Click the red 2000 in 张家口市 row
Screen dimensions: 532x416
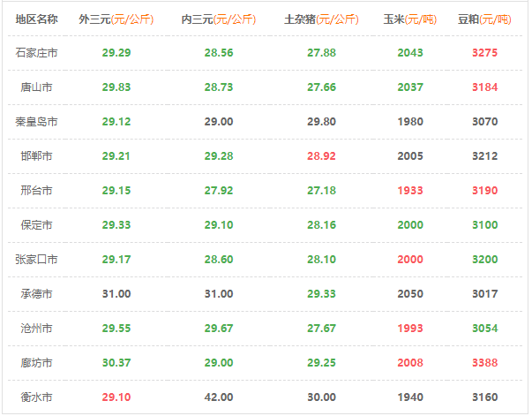coord(410,260)
